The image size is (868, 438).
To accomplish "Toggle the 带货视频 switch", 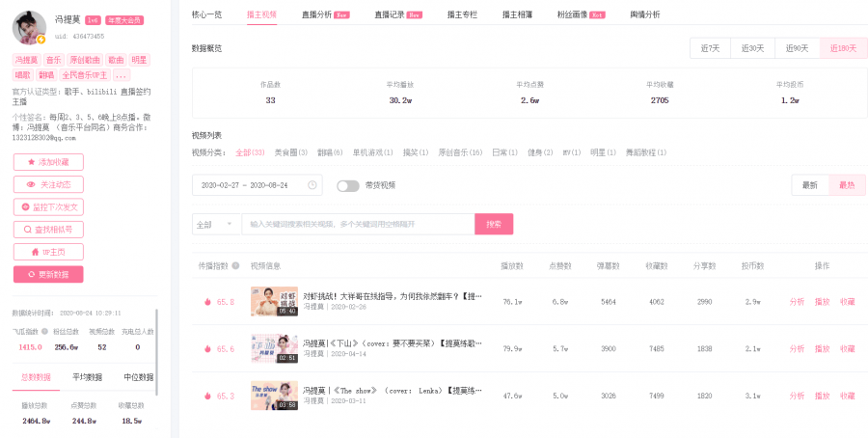I will pyautogui.click(x=347, y=185).
